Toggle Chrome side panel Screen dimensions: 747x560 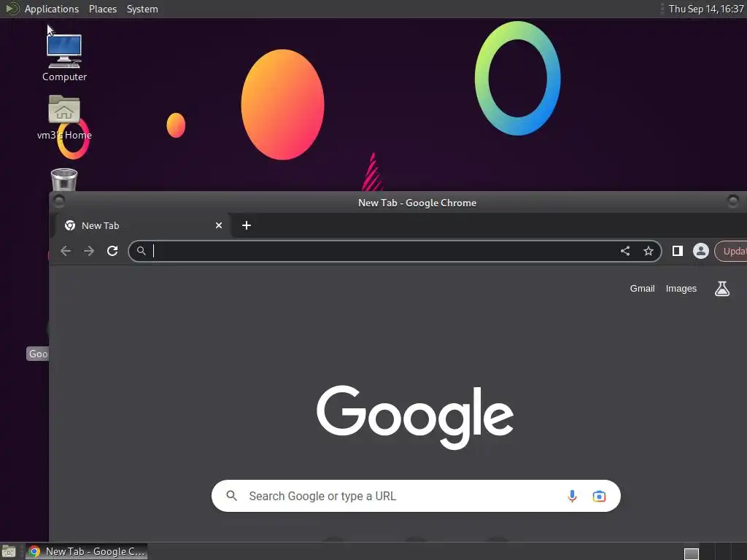(678, 251)
